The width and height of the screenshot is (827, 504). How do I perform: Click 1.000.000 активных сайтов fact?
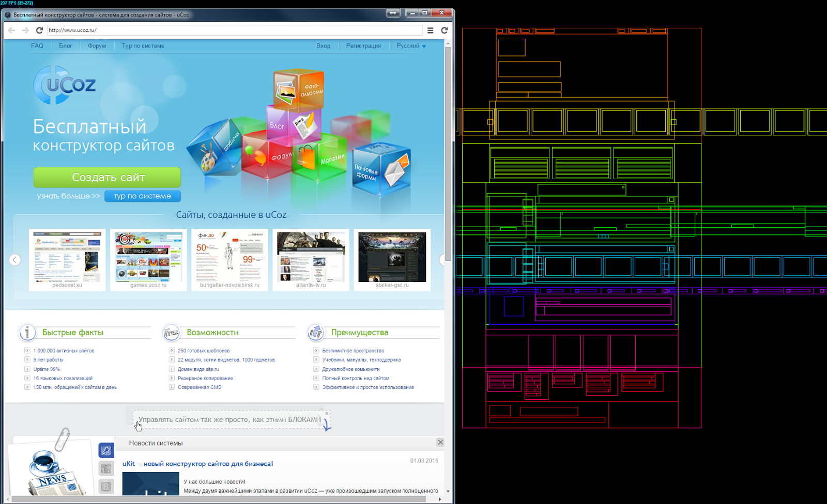[64, 351]
